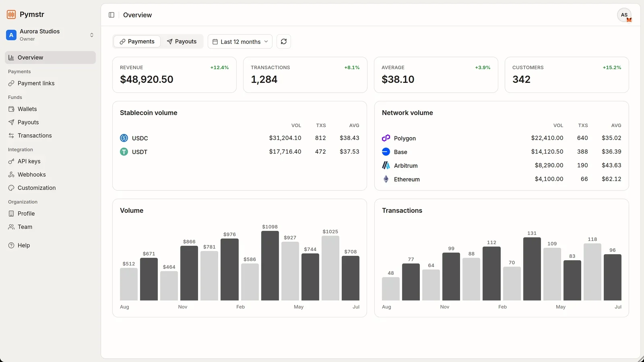
Task: Open API keys page
Action: coord(50,161)
